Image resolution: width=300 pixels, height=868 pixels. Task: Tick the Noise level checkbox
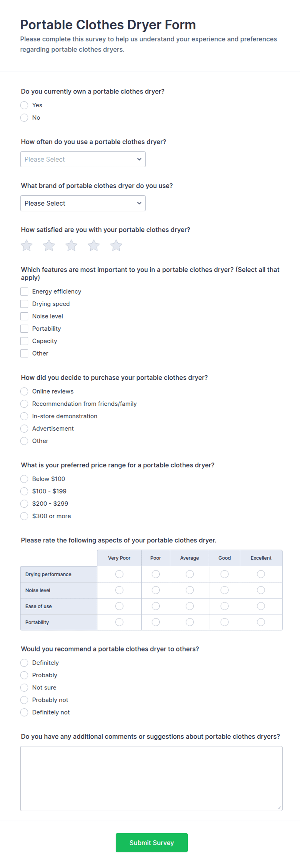pyautogui.click(x=24, y=316)
